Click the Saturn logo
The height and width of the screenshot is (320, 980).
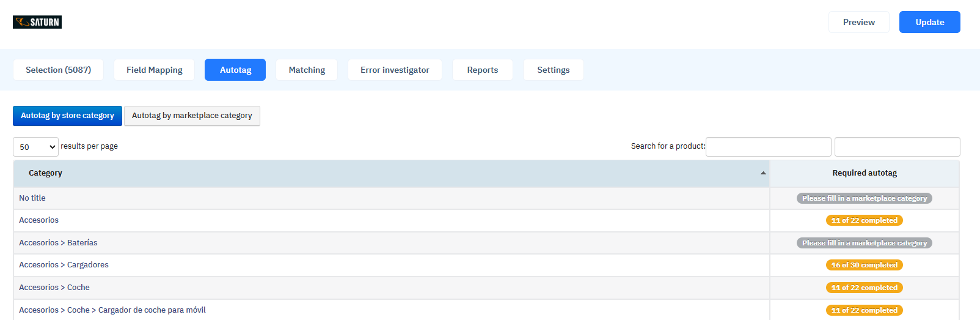(37, 22)
